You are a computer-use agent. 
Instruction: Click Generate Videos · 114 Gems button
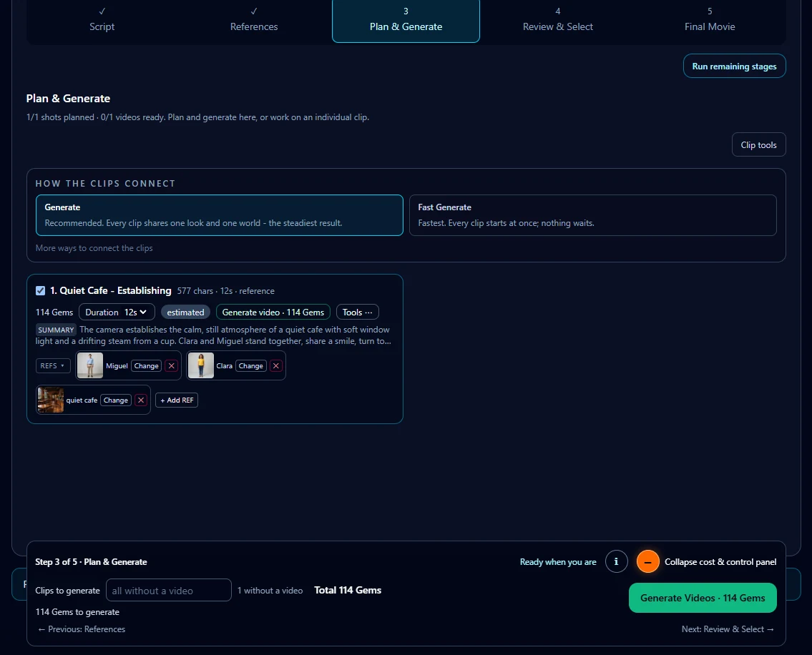click(x=703, y=598)
